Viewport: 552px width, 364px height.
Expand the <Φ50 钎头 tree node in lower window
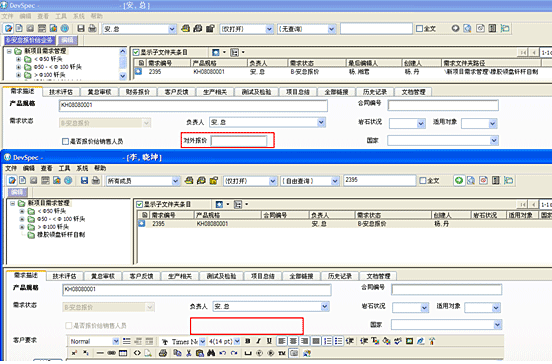pos(22,211)
